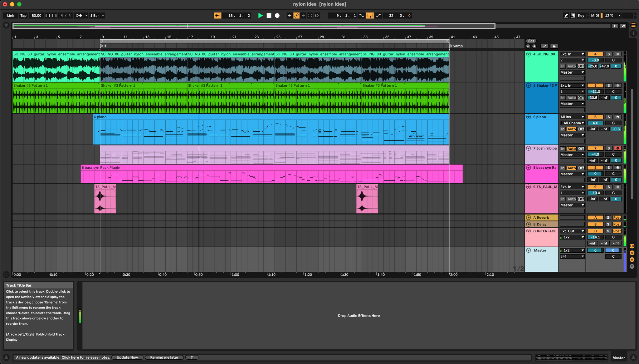Set 6 piano monitor to In
The height and width of the screenshot is (364, 639).
pyautogui.click(x=563, y=129)
